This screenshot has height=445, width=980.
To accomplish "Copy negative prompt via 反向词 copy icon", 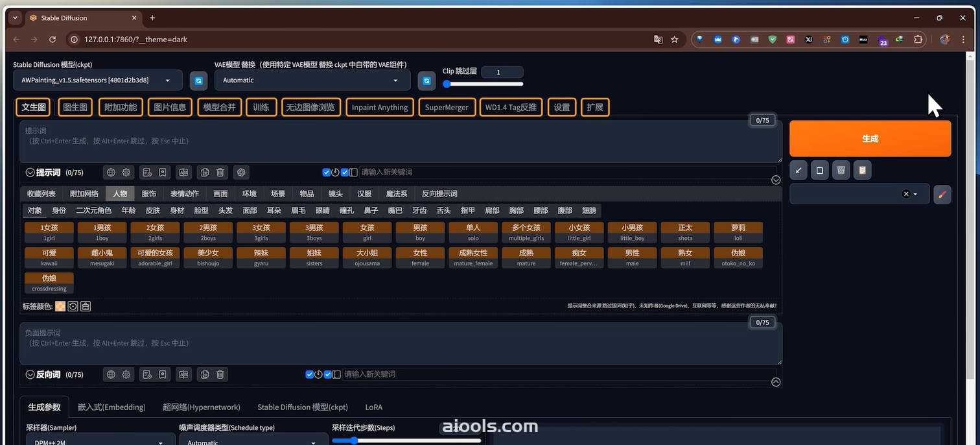I will coord(205,374).
